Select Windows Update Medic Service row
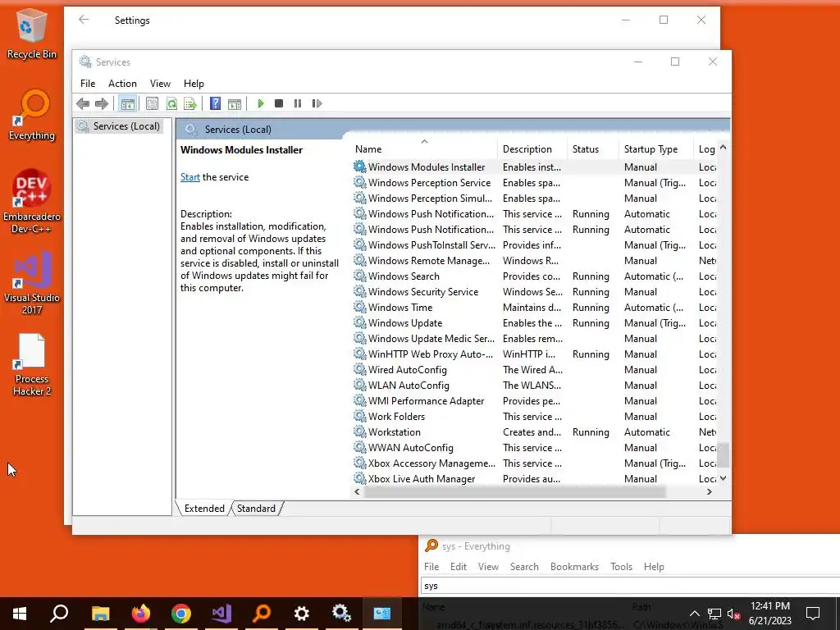 535,339
